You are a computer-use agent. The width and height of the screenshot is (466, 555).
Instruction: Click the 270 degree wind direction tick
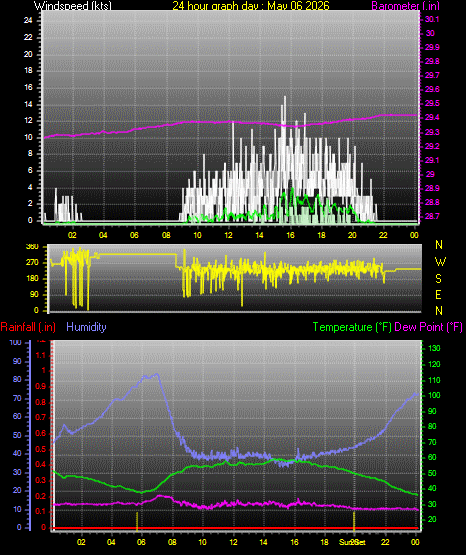(32, 263)
